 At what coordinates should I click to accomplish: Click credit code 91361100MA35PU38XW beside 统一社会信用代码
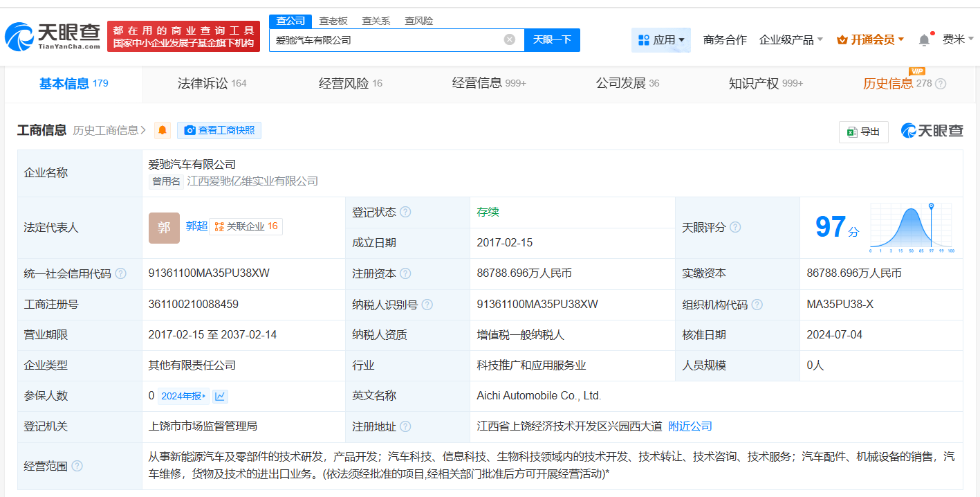pyautogui.click(x=209, y=273)
